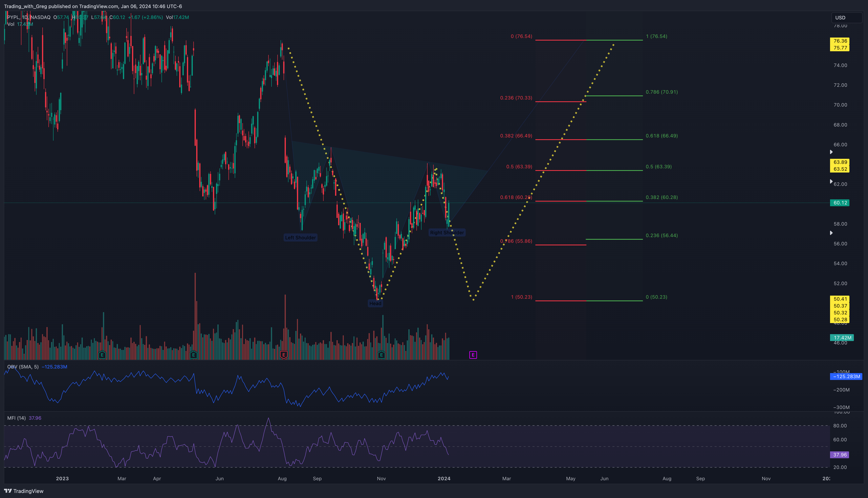Open the USD currency selector
868x498 pixels.
tap(846, 17)
